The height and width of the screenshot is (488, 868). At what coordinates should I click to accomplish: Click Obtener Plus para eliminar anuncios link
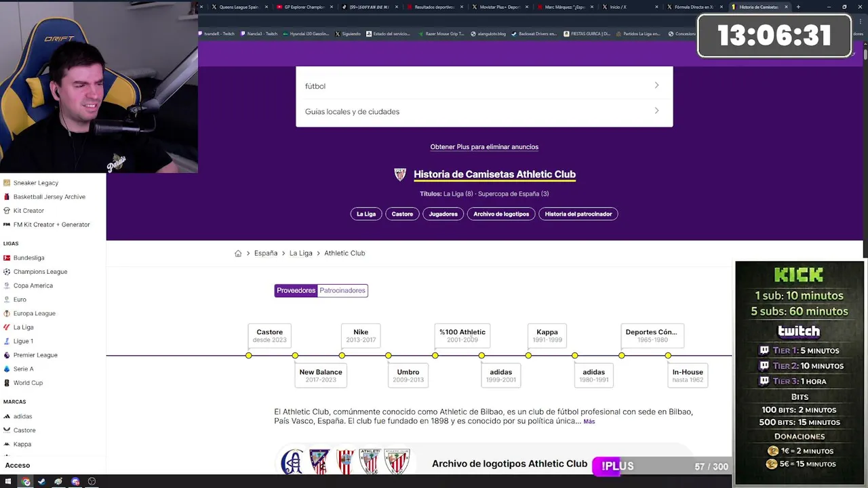click(484, 147)
